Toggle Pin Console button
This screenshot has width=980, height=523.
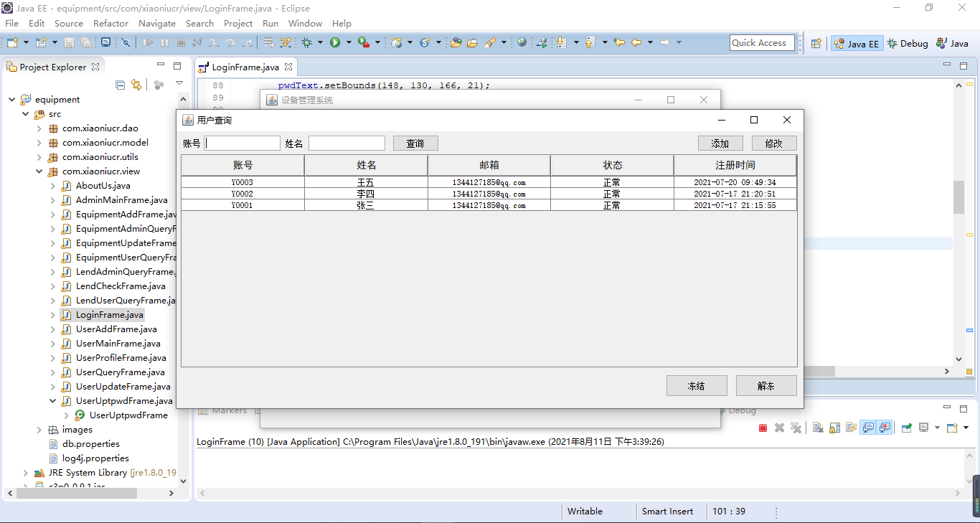907,428
